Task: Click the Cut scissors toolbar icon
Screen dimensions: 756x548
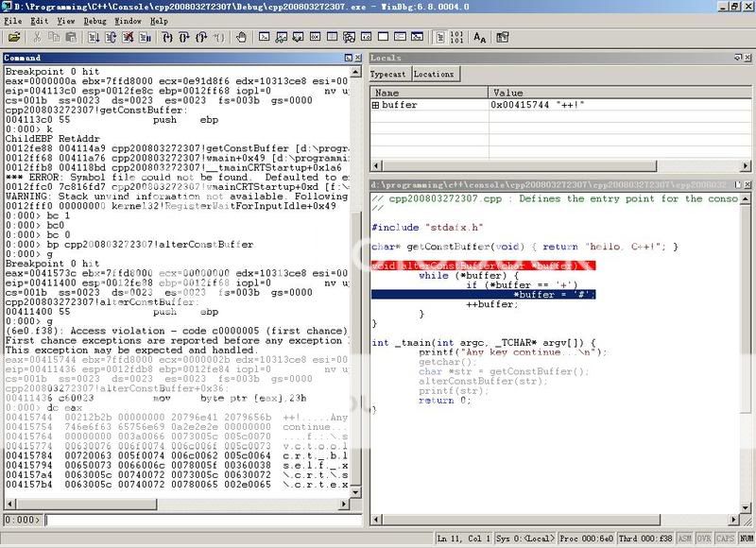Action: [37, 37]
